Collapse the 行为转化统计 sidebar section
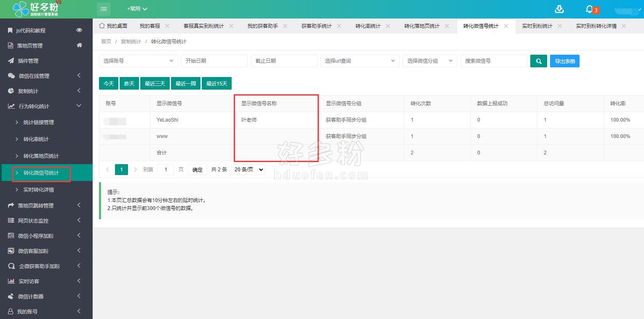Viewport: 644px width, 319px height. 79,106
